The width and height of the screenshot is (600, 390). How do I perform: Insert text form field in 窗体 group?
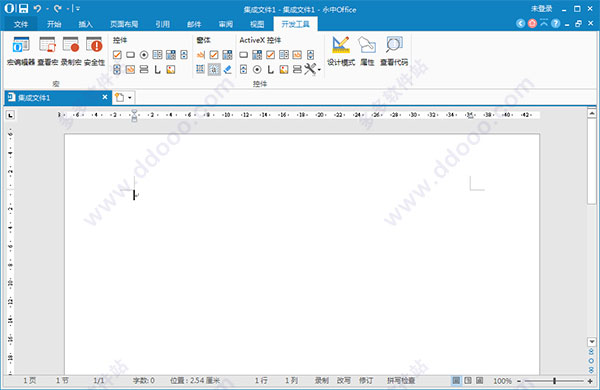click(201, 55)
